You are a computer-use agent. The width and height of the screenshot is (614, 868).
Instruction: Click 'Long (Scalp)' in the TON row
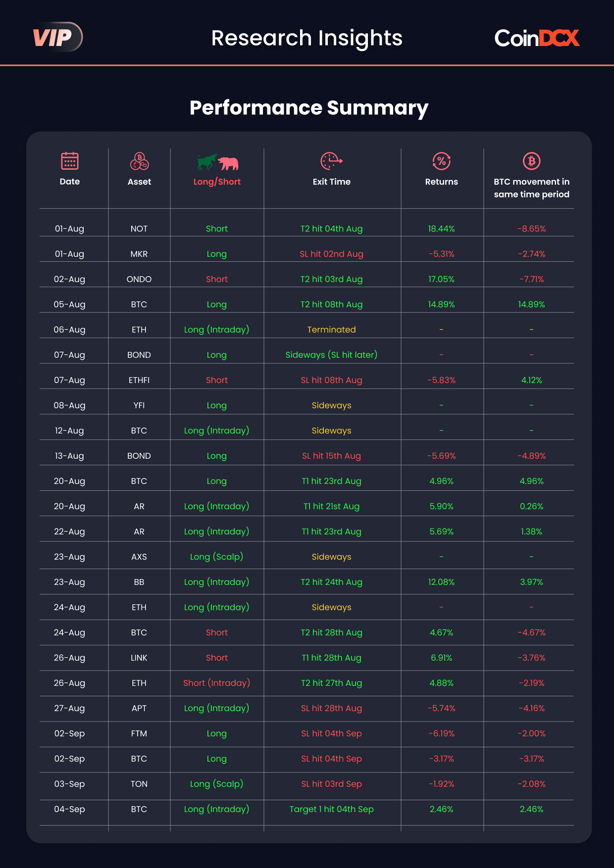[x=217, y=784]
